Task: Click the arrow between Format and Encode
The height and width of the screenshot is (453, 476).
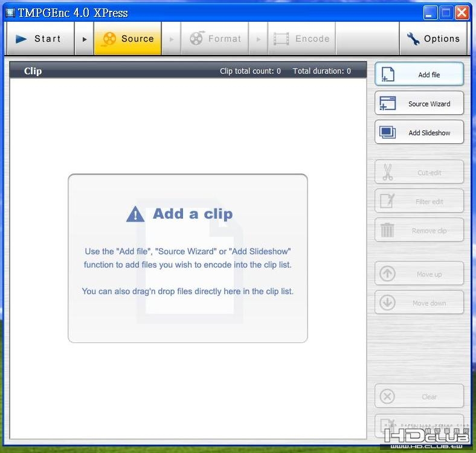Action: coord(259,39)
